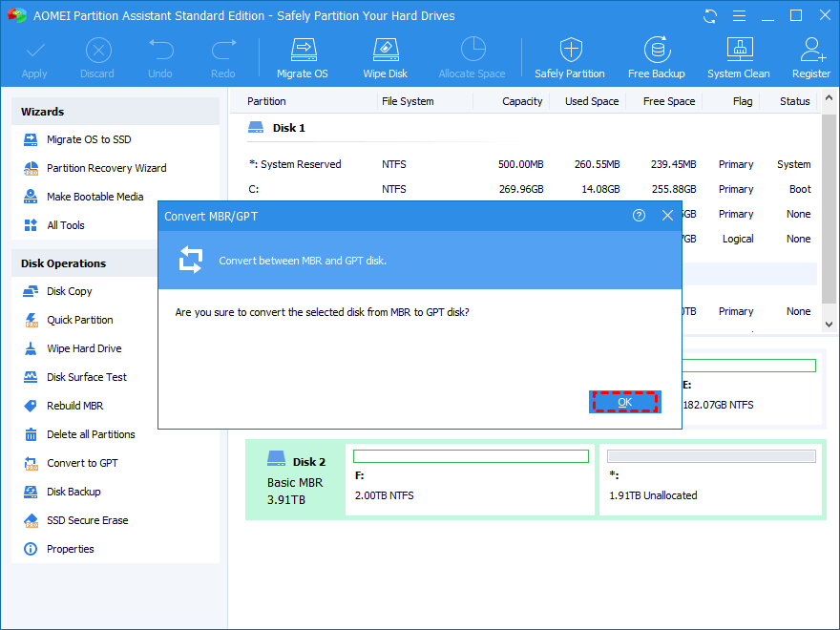Select the System Reserved partition row
Viewport: 840px width, 630px height.
point(531,164)
